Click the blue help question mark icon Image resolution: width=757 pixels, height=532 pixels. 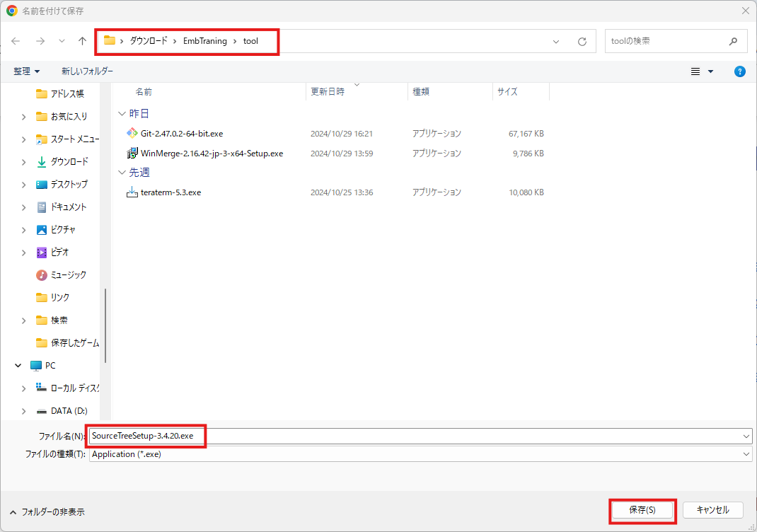click(x=739, y=71)
